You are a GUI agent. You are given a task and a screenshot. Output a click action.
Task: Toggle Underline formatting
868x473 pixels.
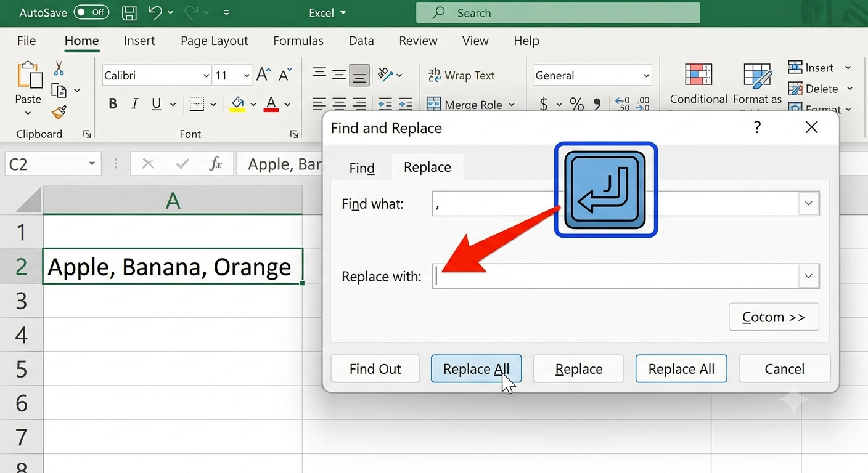pos(156,104)
